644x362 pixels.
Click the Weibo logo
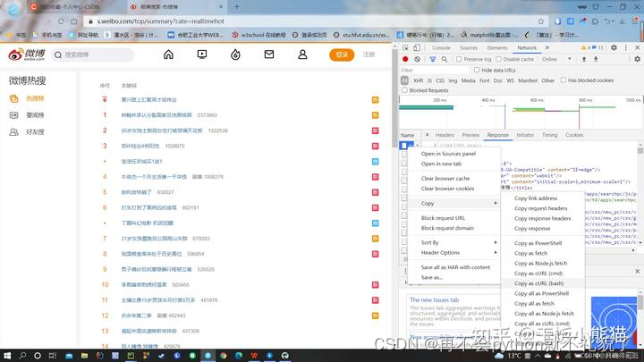(x=27, y=55)
